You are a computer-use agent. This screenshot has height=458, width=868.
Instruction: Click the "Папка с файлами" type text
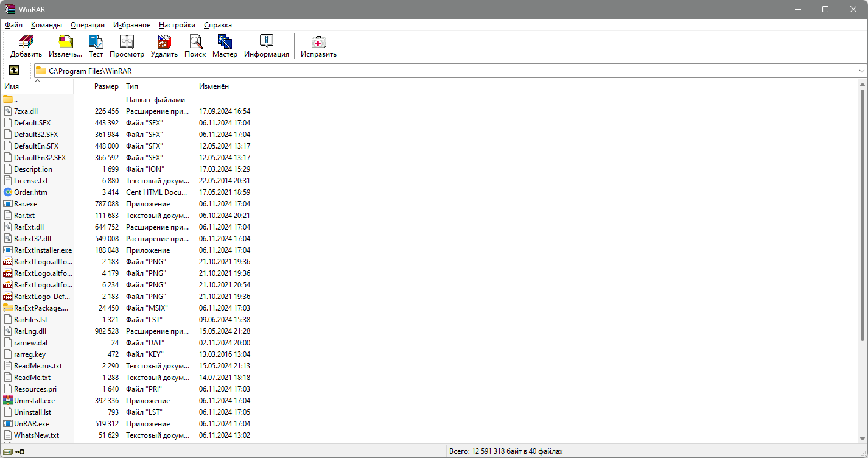click(156, 100)
